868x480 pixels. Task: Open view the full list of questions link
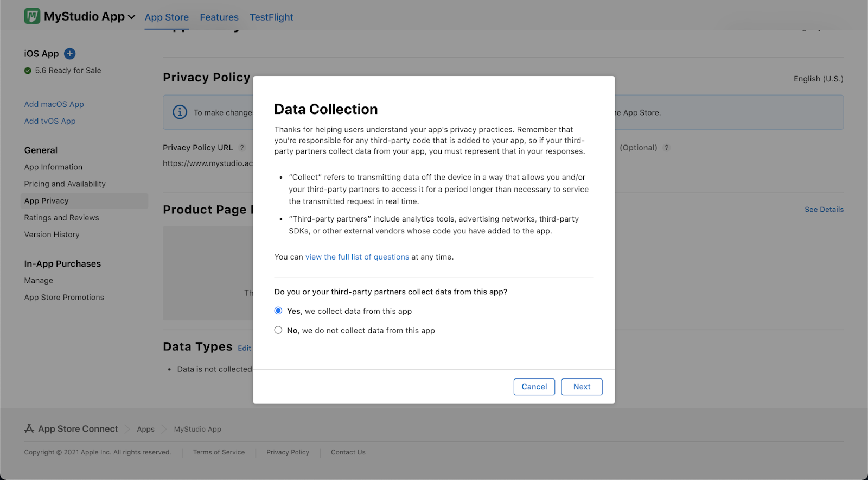[357, 257]
